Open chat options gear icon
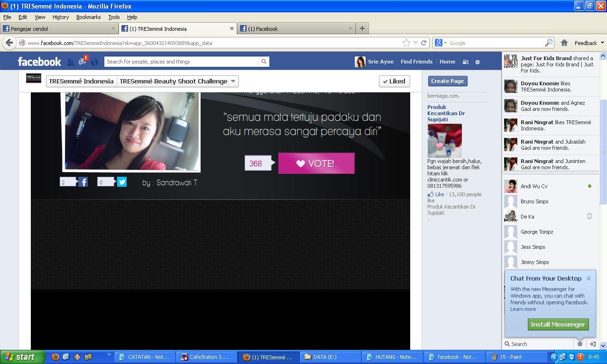 (x=579, y=344)
